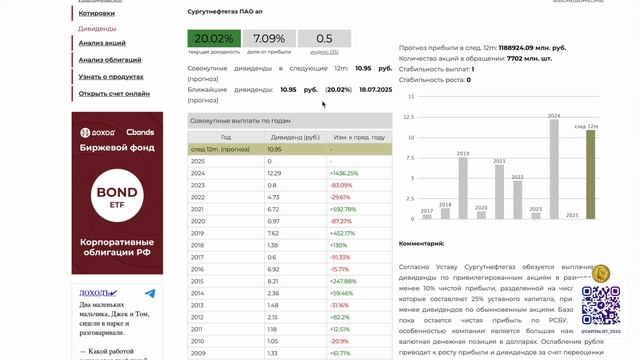Click the 2021 bar in the chart
The height and width of the screenshot is (360, 640).
pyautogui.click(x=499, y=192)
